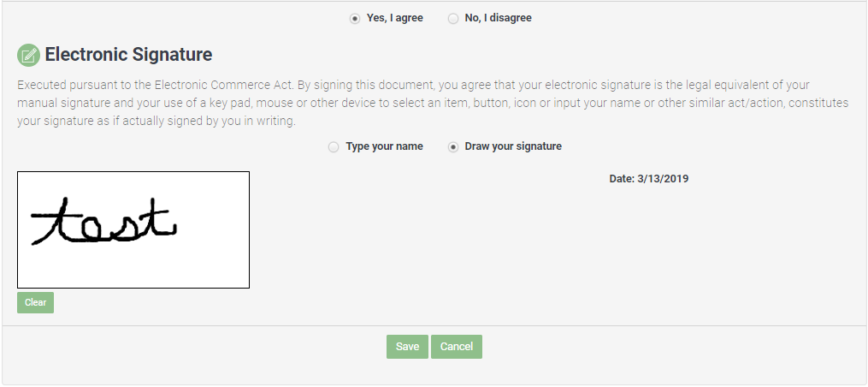Click the disclaimer's last line about signing in writing

click(156, 121)
